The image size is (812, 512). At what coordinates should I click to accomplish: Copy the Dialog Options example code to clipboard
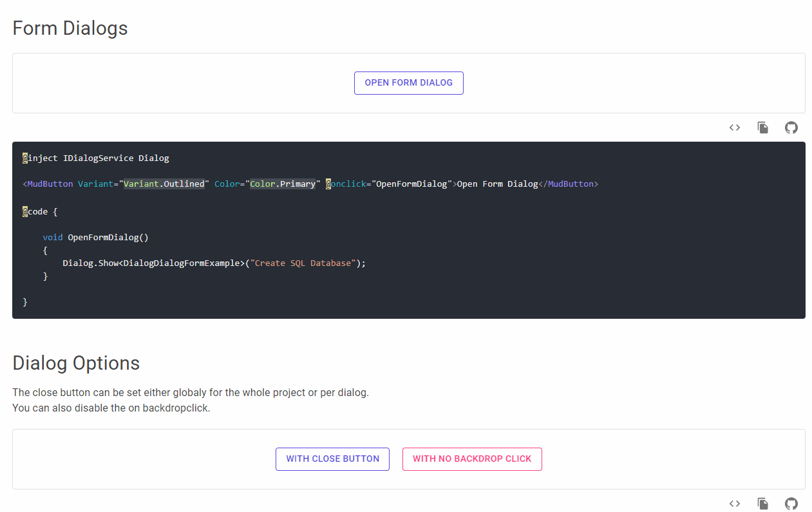(x=762, y=503)
